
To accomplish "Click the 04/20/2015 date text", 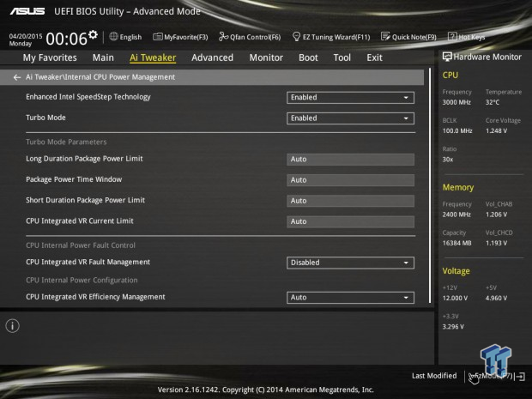I will (x=26, y=36).
